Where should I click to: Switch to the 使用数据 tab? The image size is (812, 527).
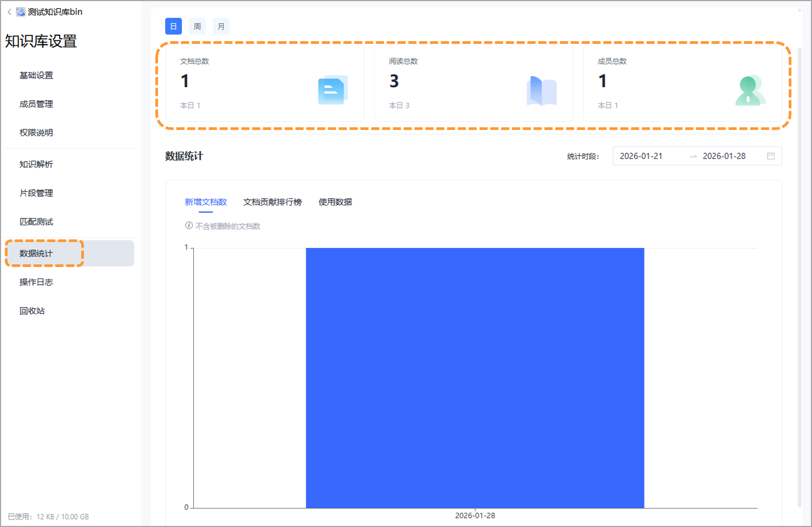(x=335, y=201)
